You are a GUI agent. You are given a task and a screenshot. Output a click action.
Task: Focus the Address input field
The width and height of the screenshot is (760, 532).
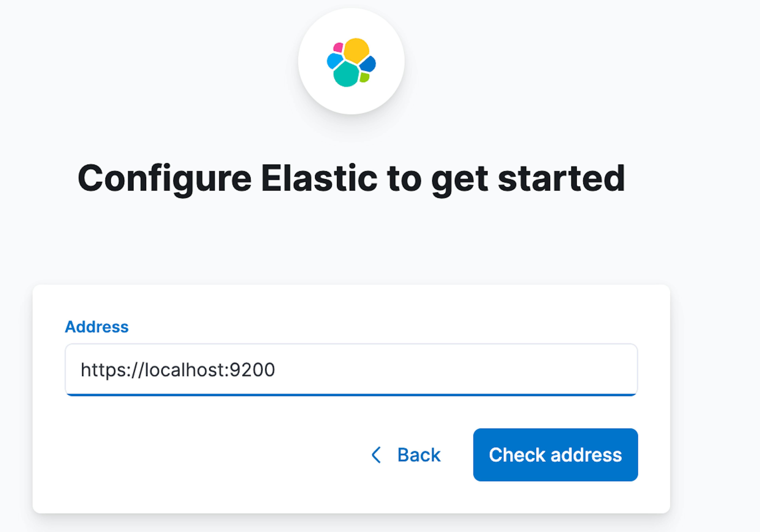point(351,370)
